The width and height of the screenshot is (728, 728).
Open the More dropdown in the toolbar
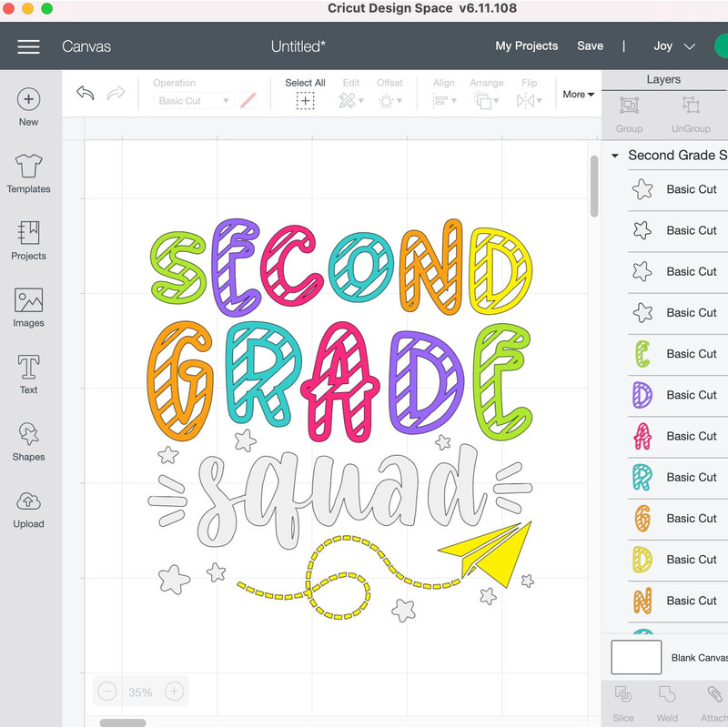coord(579,94)
